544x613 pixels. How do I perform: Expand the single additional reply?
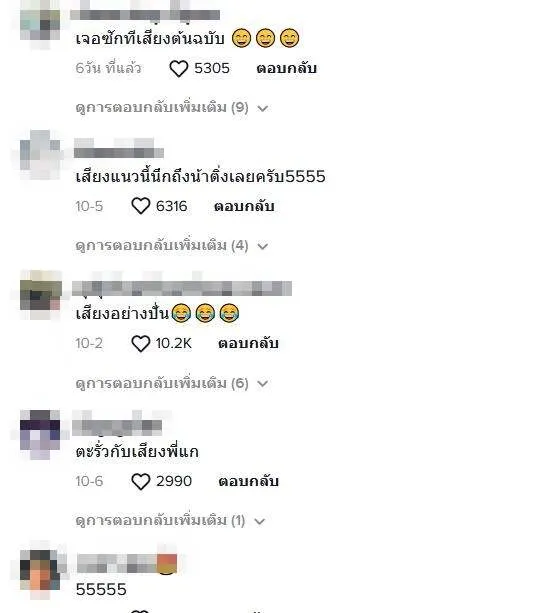click(170, 521)
